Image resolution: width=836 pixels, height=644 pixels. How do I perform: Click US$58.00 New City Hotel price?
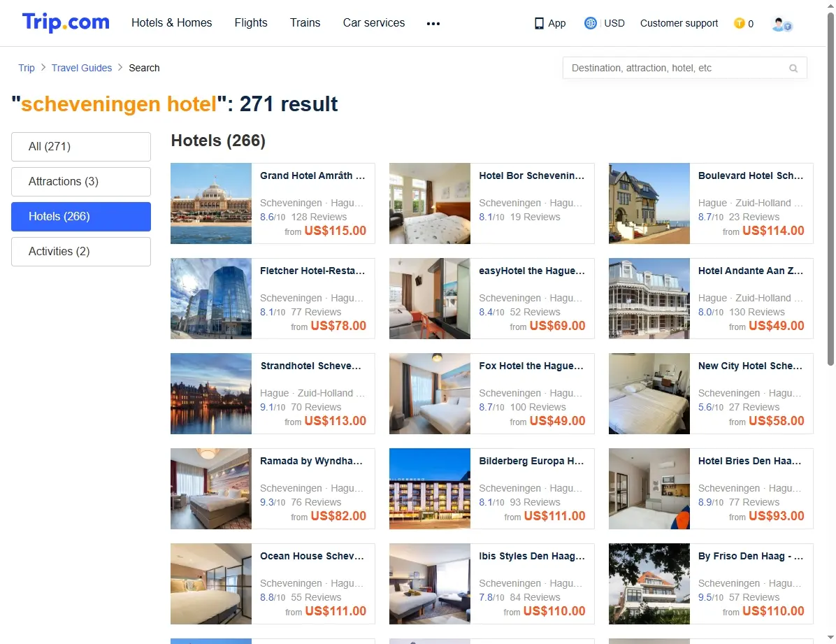point(777,420)
